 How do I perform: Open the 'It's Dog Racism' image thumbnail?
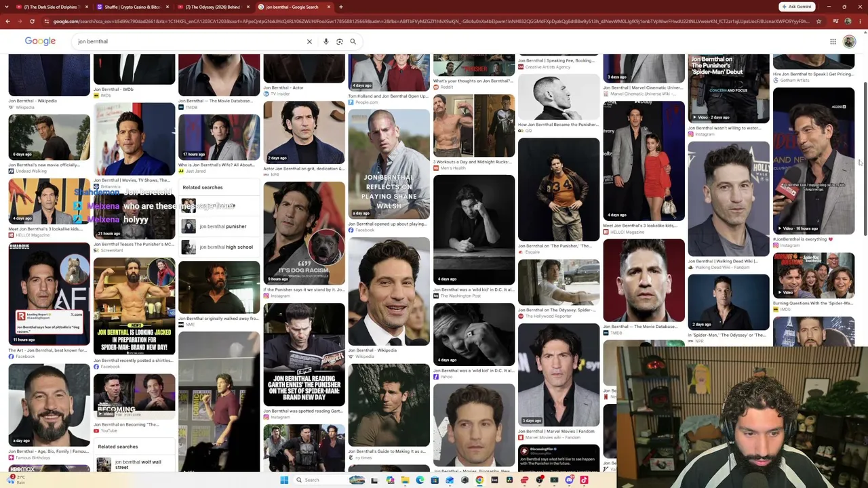tap(304, 232)
